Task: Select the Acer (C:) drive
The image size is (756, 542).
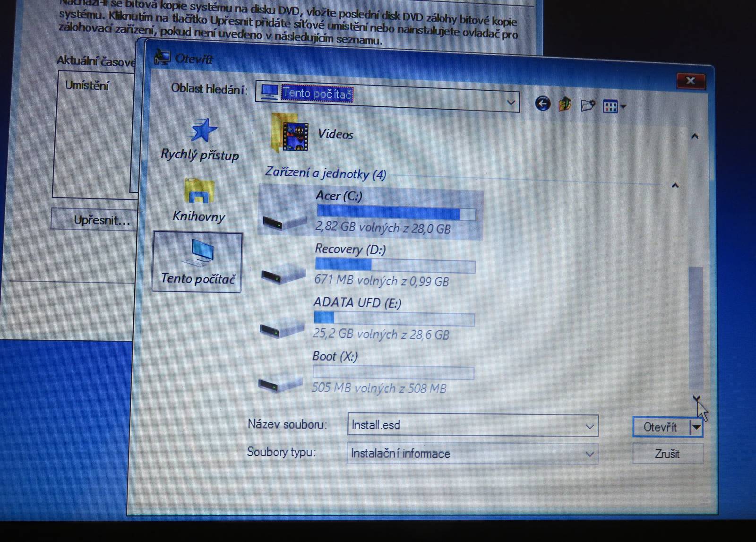Action: click(x=370, y=212)
